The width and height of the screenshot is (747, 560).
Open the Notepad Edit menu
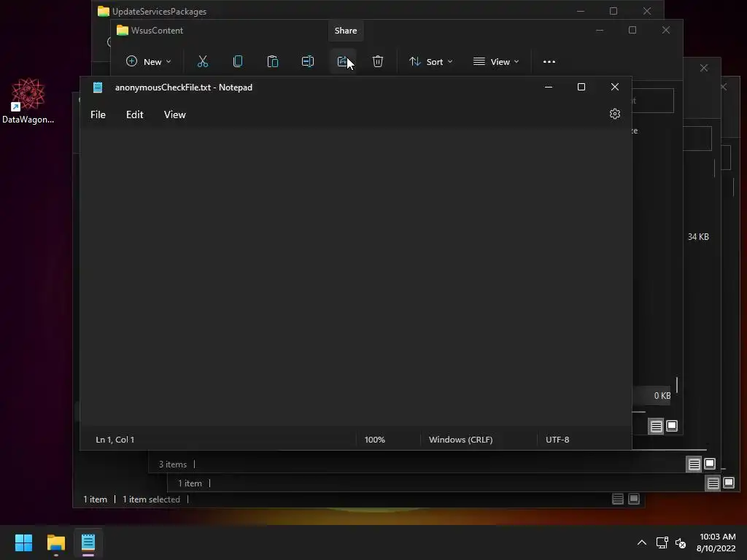click(x=135, y=114)
